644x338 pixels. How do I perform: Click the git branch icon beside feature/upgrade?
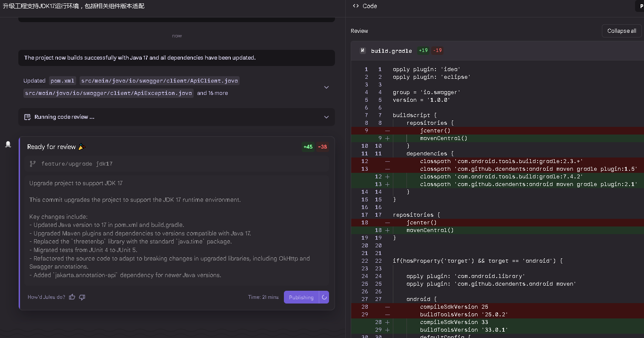click(x=33, y=164)
